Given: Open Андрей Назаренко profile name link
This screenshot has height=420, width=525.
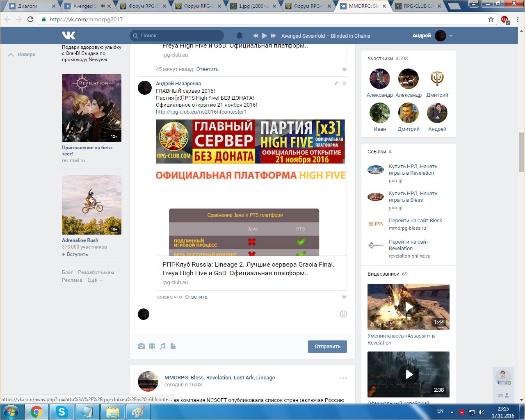Looking at the screenshot, I should [178, 83].
